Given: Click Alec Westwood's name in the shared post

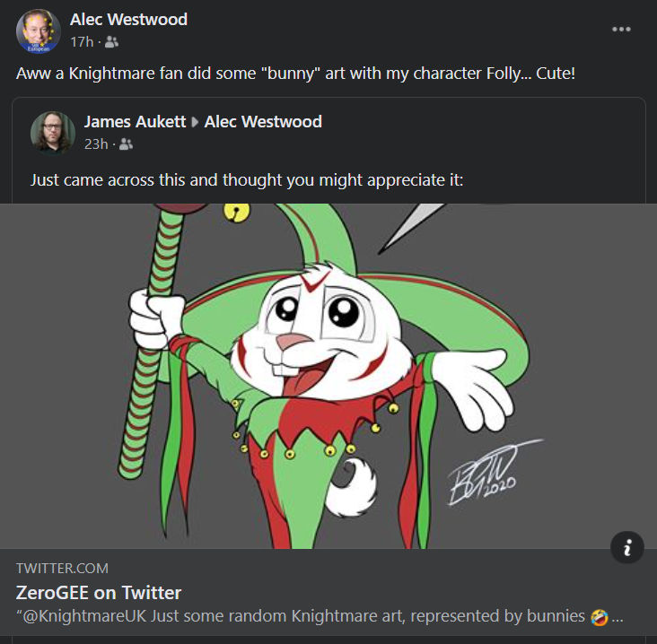Looking at the screenshot, I should coord(263,122).
